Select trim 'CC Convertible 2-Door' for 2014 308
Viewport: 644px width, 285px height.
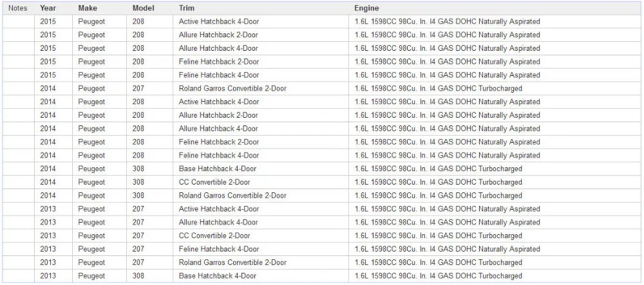coord(214,182)
